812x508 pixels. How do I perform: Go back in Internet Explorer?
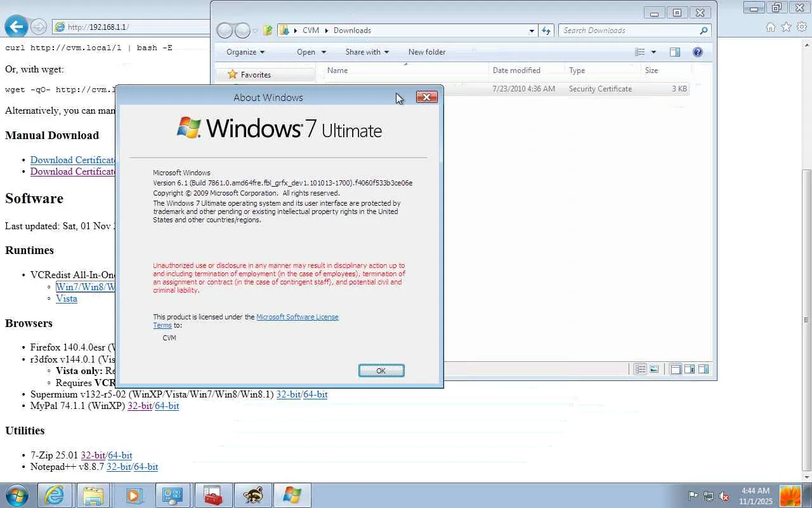pos(16,27)
